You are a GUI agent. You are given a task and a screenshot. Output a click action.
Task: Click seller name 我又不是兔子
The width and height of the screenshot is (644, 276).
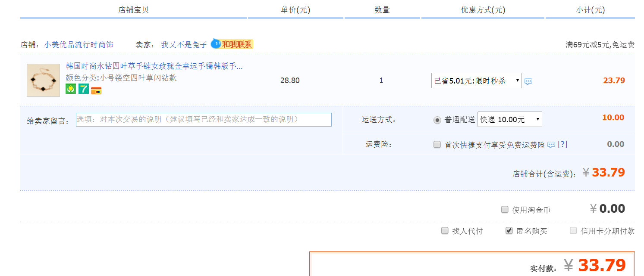coord(184,45)
